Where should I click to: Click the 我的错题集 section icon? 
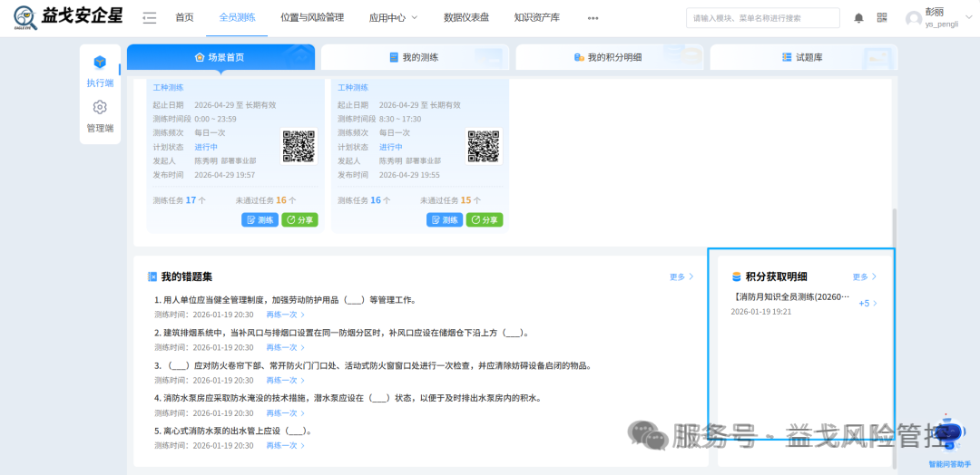pos(152,276)
